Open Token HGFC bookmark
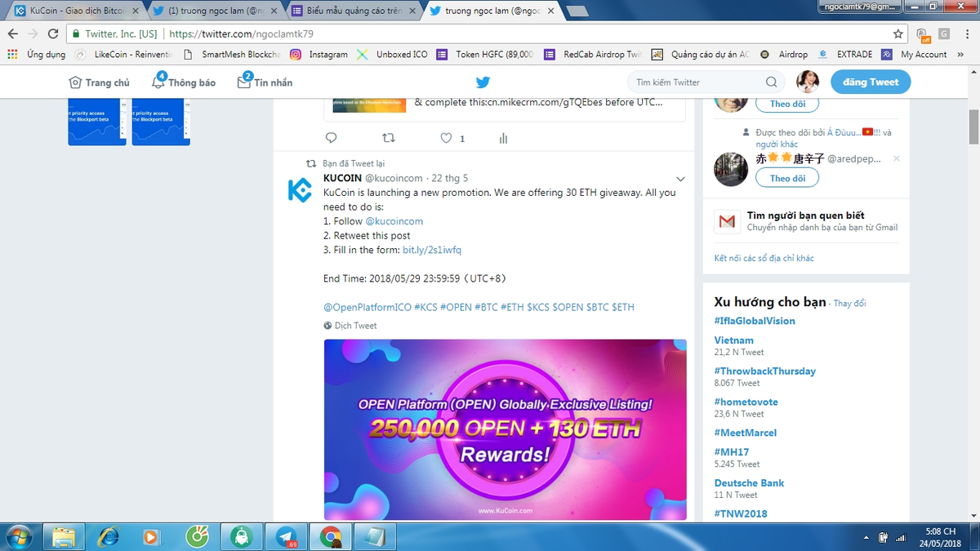This screenshot has height=551, width=980. pos(486,55)
